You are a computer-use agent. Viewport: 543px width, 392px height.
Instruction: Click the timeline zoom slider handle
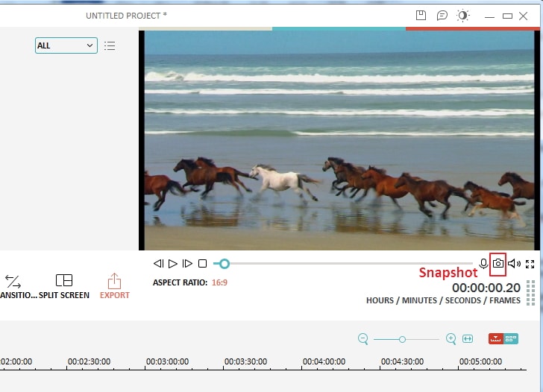point(402,339)
